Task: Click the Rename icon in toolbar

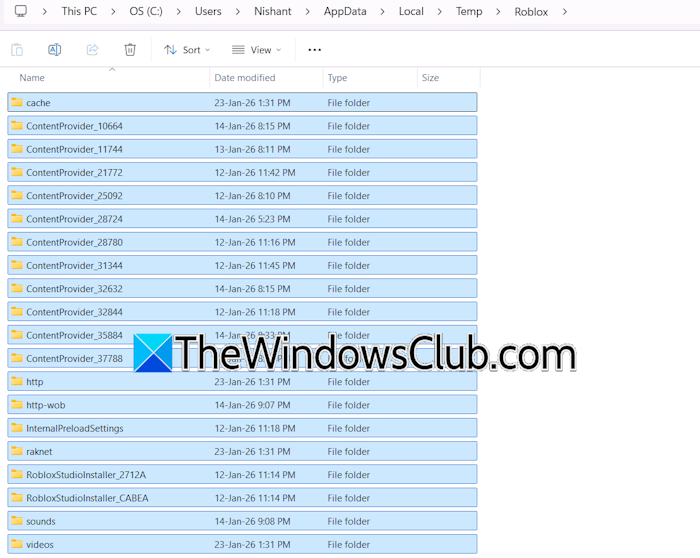Action: [54, 50]
